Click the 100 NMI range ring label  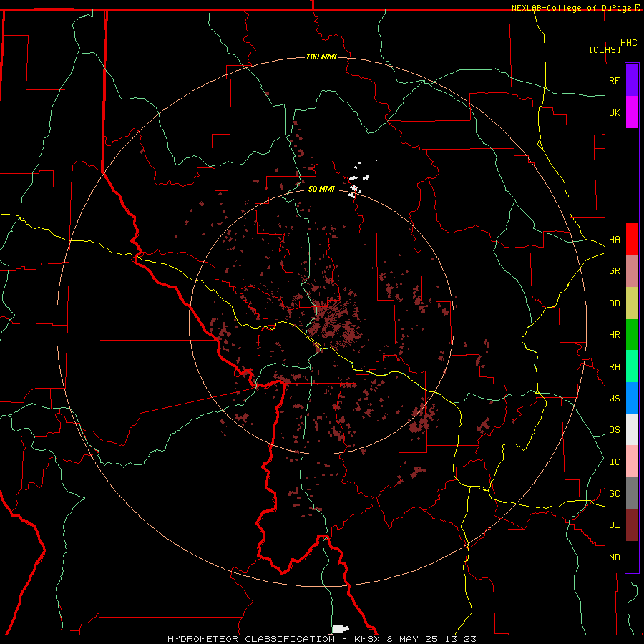pyautogui.click(x=321, y=57)
